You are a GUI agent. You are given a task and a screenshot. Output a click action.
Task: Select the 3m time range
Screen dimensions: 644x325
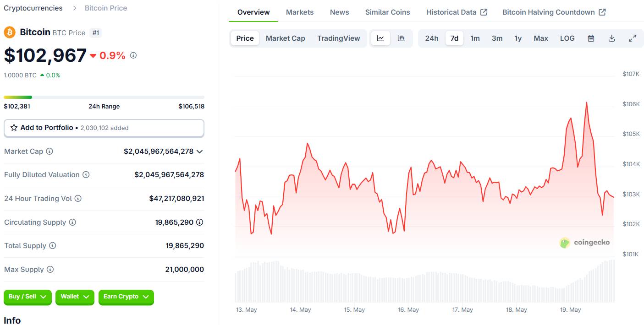pos(497,38)
